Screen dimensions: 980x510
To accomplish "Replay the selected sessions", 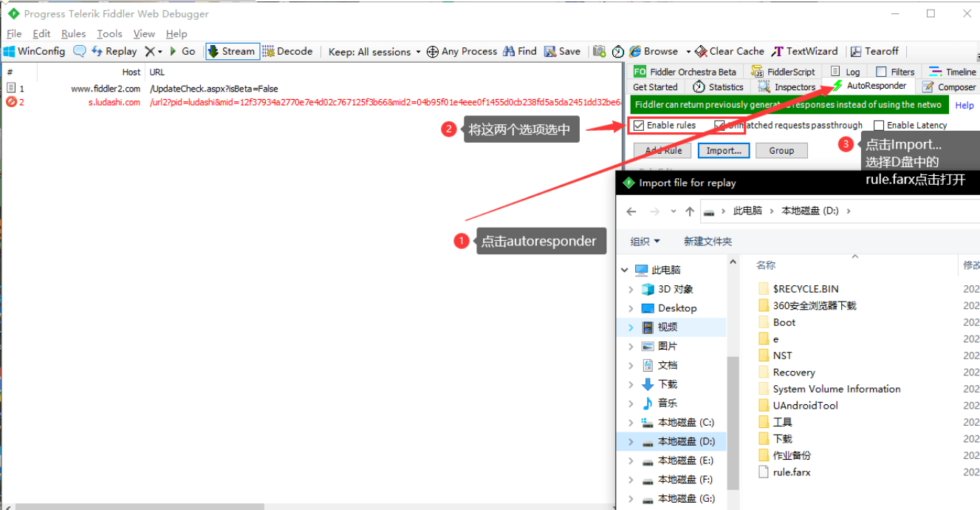I will tap(114, 51).
